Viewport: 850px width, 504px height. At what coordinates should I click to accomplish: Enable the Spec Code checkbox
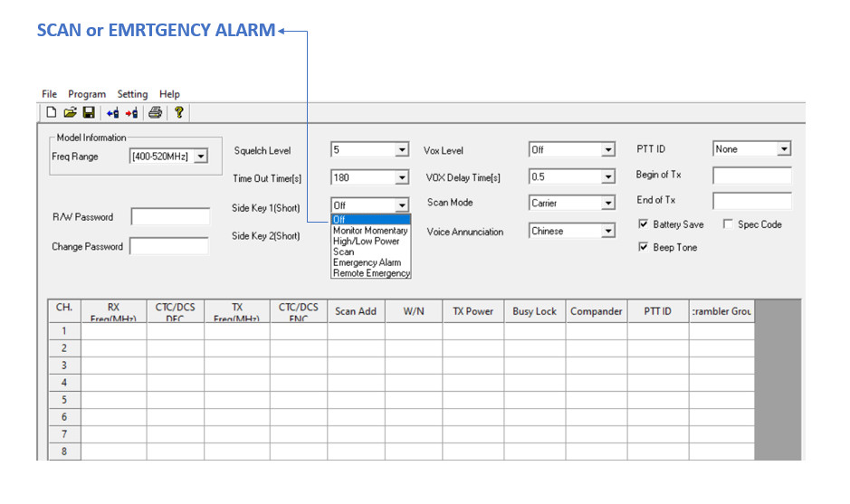(x=727, y=224)
